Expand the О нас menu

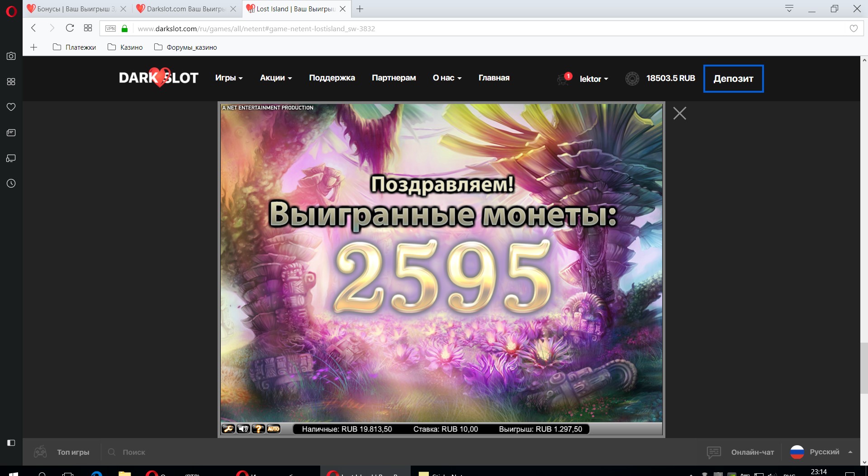447,78
